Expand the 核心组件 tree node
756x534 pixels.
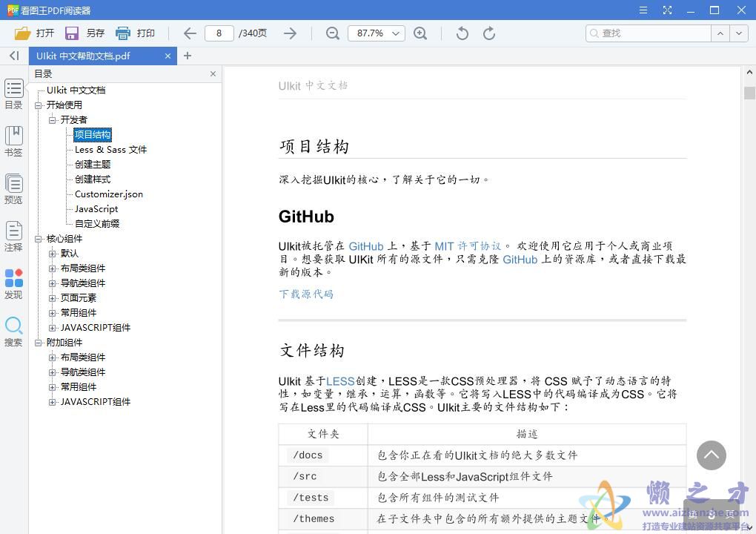click(39, 238)
